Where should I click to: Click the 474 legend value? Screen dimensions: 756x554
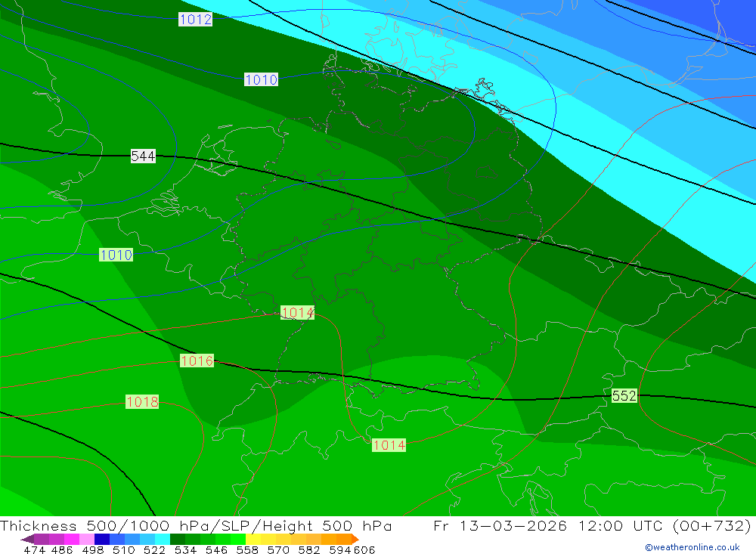pos(35,549)
